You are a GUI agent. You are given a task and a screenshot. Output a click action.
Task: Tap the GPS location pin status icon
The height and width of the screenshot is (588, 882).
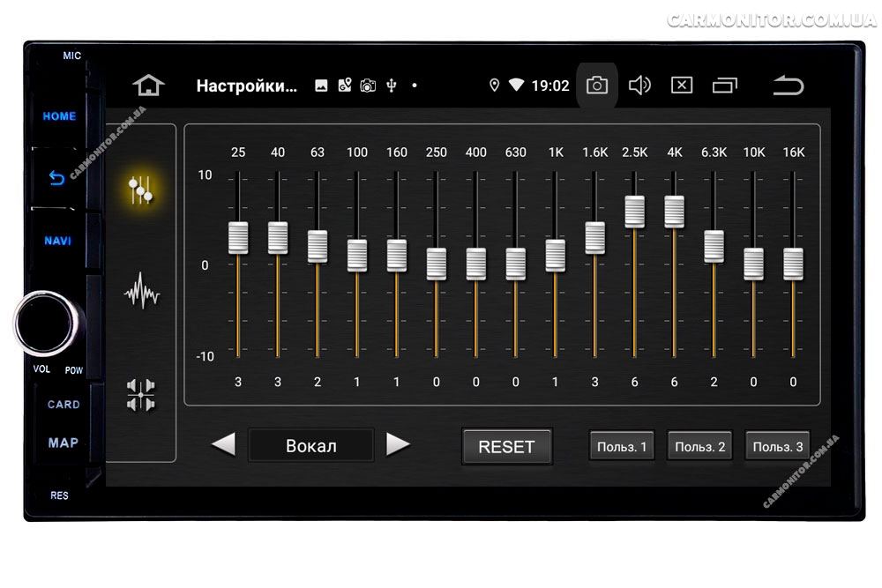pos(494,86)
